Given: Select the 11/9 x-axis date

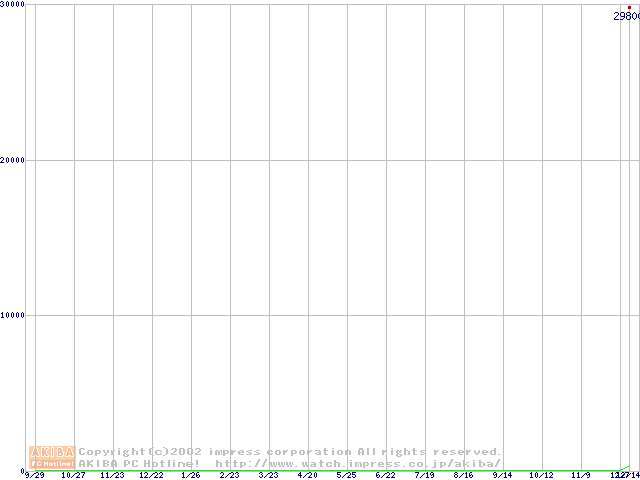Looking at the screenshot, I should click(x=581, y=475).
